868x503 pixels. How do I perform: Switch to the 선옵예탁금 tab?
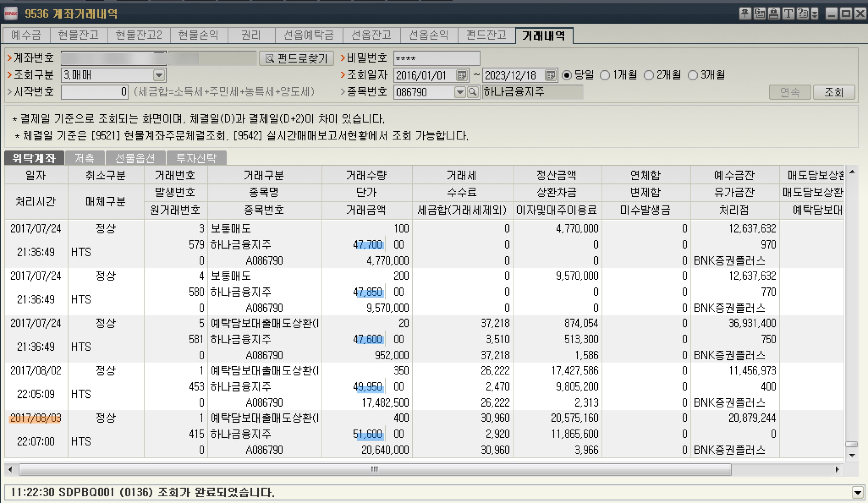(309, 35)
